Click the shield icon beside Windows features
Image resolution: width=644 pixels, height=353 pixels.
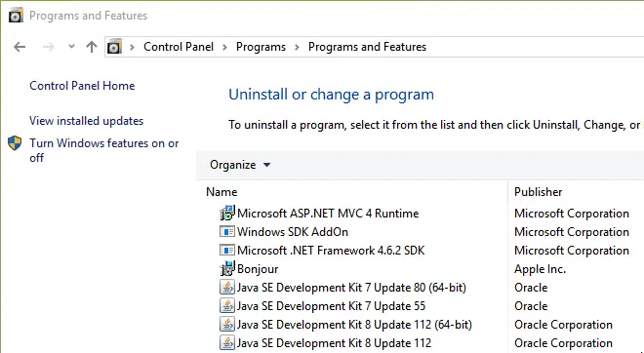click(15, 143)
